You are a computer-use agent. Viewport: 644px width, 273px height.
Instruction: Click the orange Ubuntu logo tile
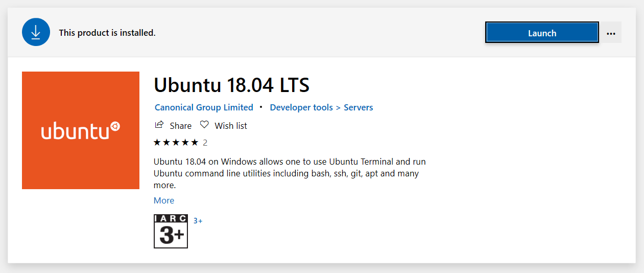point(81,130)
